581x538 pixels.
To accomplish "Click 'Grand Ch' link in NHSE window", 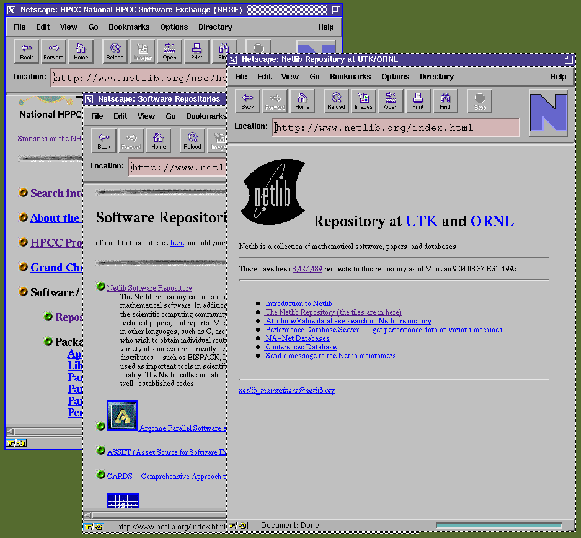I will [x=56, y=267].
